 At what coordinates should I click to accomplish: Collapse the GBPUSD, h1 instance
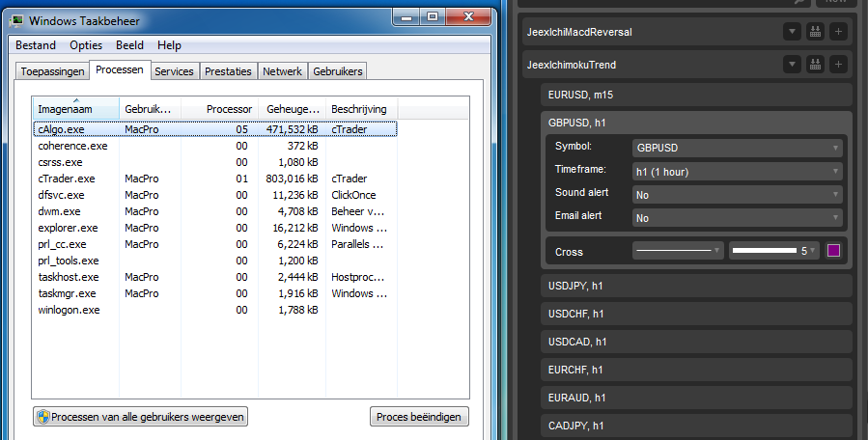point(696,123)
